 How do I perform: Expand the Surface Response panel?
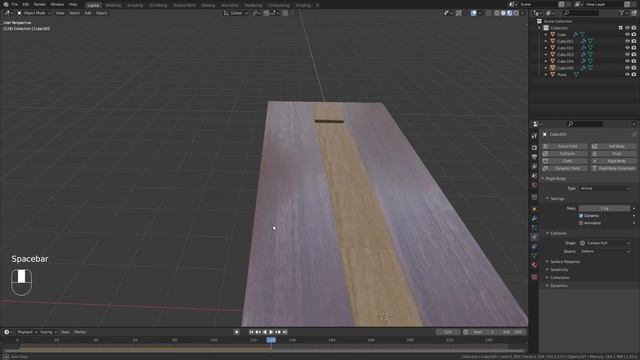564,262
